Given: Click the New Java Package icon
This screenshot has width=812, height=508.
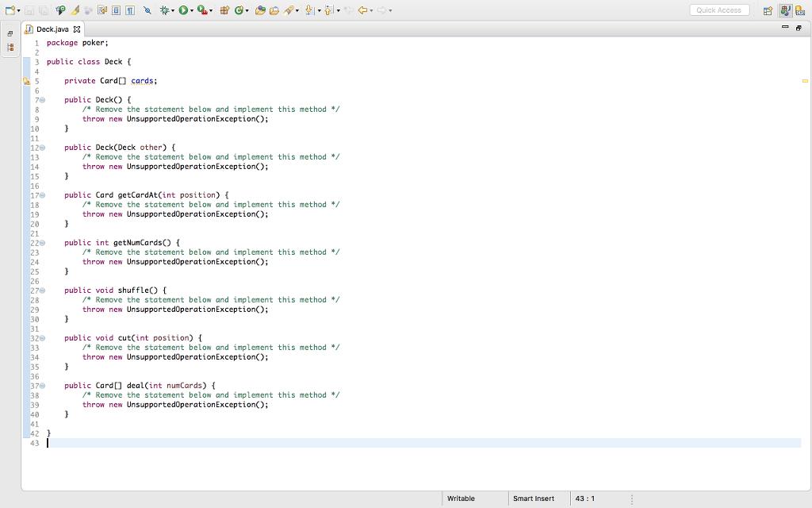Looking at the screenshot, I should tap(224, 10).
